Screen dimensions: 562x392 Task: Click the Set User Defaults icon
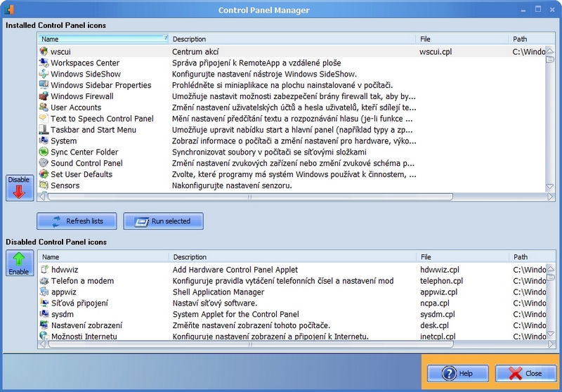(44, 174)
